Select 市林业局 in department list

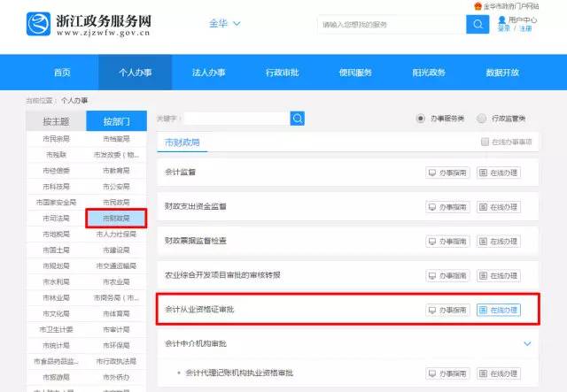click(56, 297)
